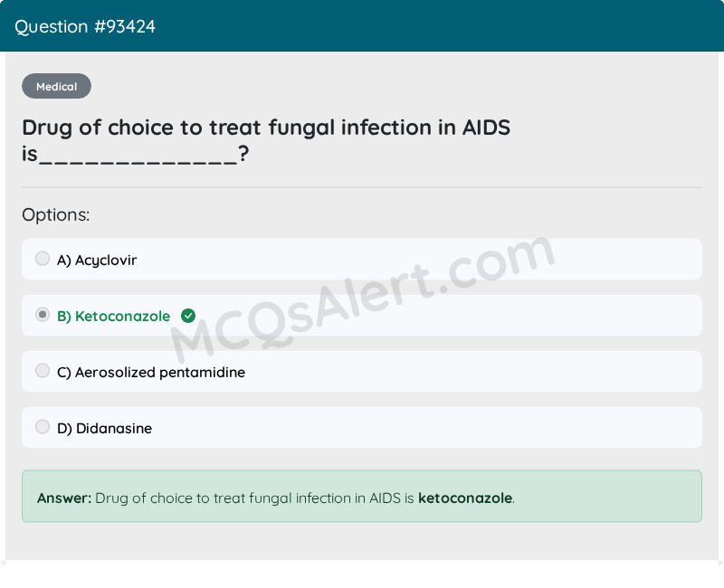Viewport: 724px width, 588px height.
Task: Click the blank underline in question text
Action: click(x=138, y=162)
